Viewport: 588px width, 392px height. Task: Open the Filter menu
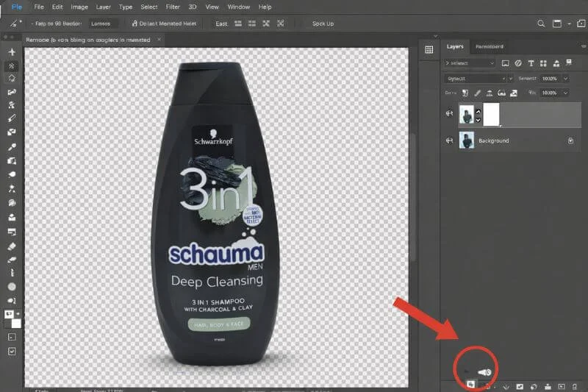point(173,7)
